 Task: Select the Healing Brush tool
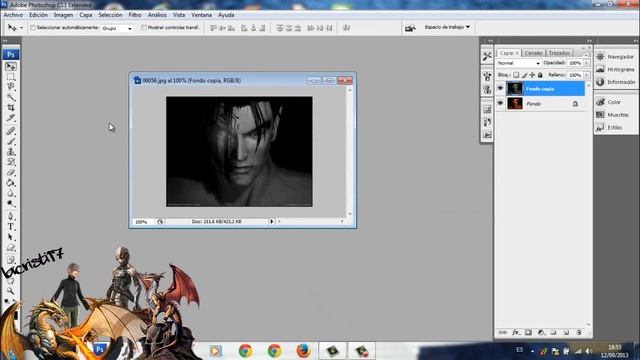coord(11,131)
